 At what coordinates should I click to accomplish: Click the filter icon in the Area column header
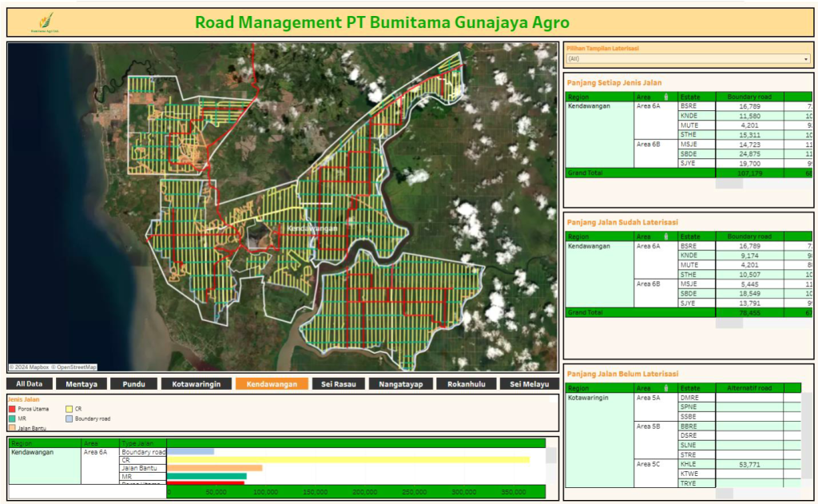coord(666,97)
